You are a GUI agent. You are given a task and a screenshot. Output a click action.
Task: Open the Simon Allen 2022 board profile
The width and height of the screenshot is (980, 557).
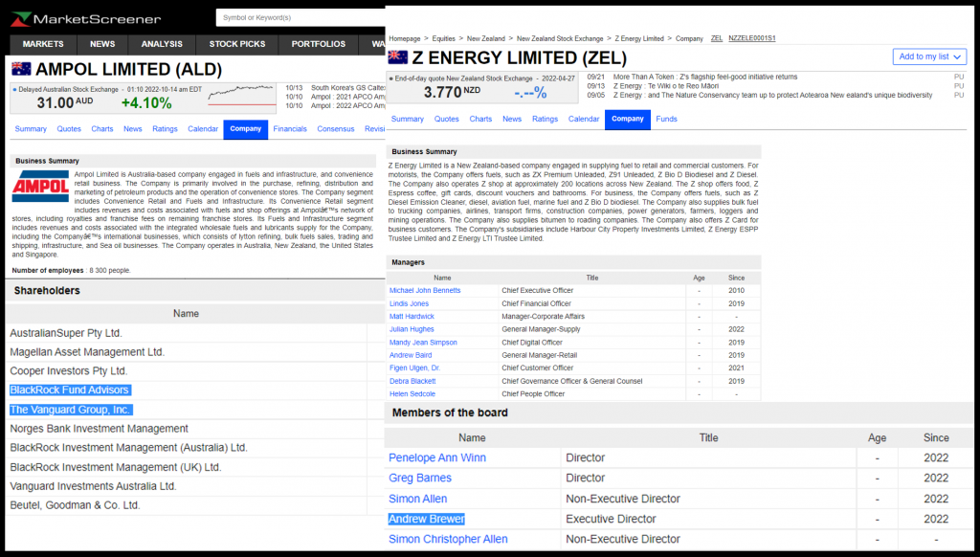coord(418,499)
